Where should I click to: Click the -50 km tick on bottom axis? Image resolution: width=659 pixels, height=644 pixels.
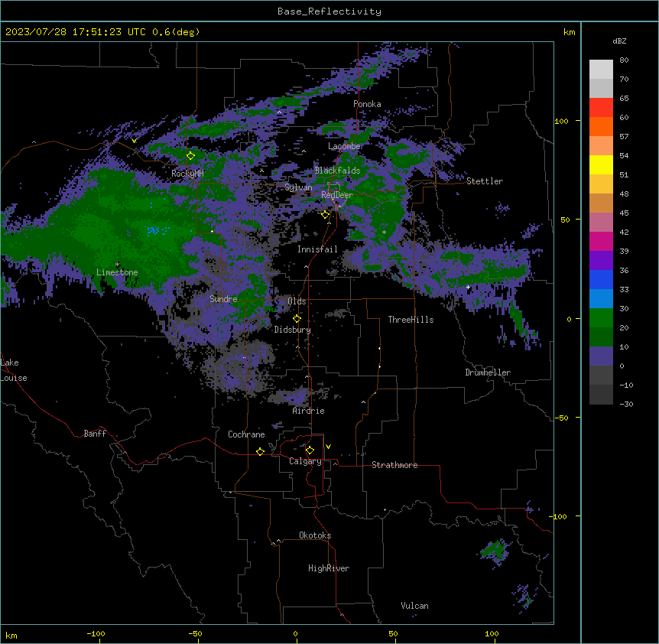(195, 633)
